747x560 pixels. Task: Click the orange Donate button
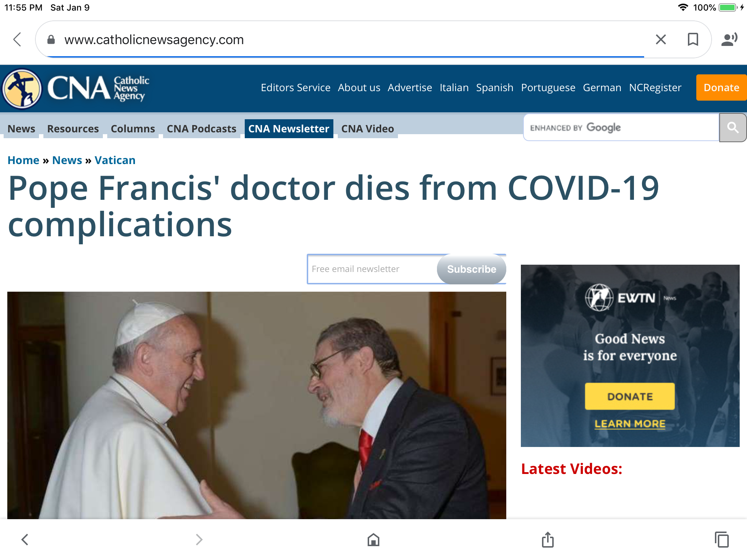pos(721,87)
